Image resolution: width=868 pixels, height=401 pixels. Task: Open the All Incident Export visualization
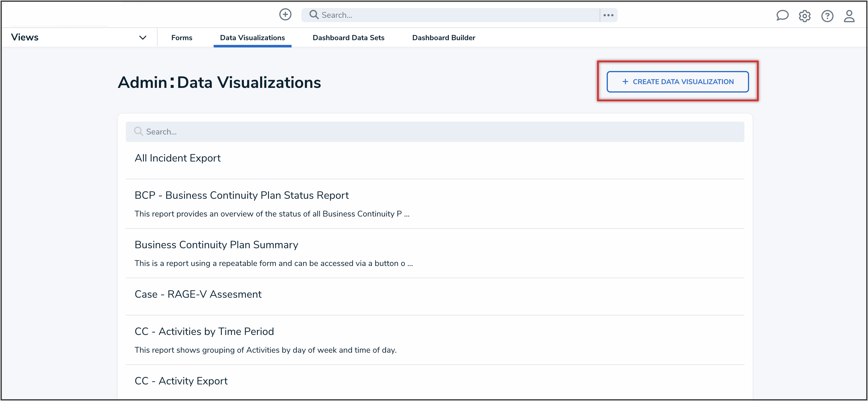[x=178, y=158]
